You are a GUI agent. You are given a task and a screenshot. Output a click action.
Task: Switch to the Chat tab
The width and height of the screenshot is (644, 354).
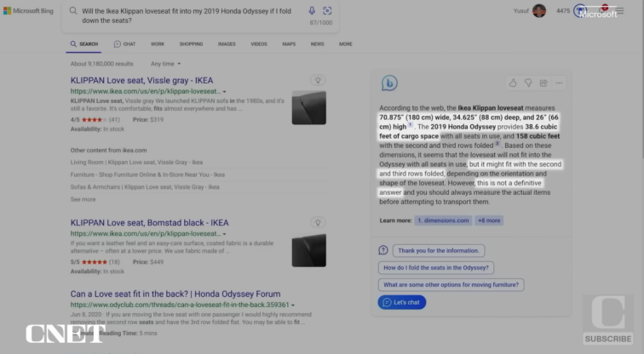pos(125,43)
